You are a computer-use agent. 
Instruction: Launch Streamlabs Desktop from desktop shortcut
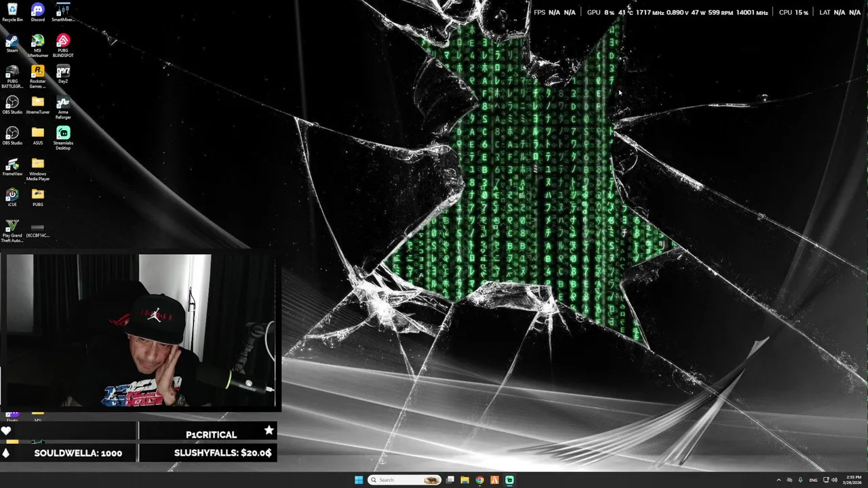[63, 138]
